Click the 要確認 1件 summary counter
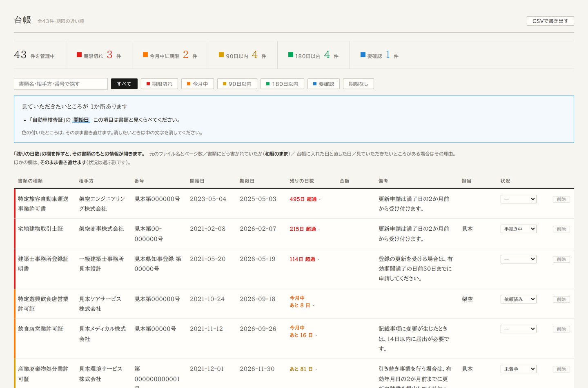 379,55
